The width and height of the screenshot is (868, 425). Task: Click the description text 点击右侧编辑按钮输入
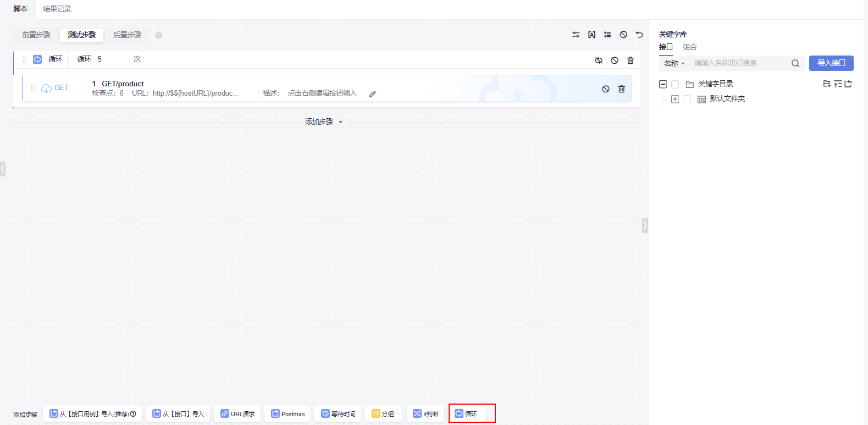pos(322,93)
